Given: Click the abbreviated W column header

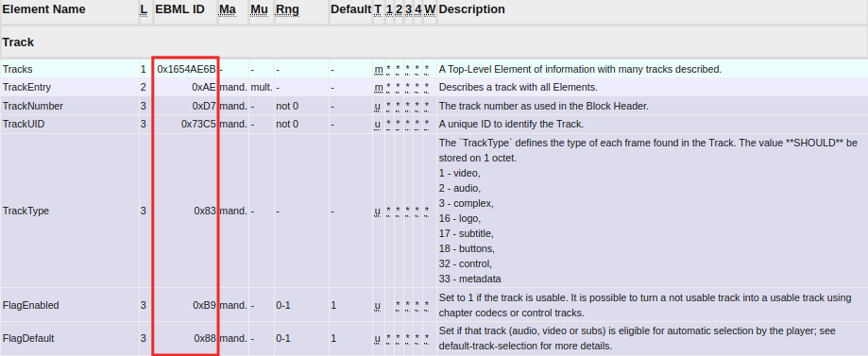Looking at the screenshot, I should coord(430,9).
